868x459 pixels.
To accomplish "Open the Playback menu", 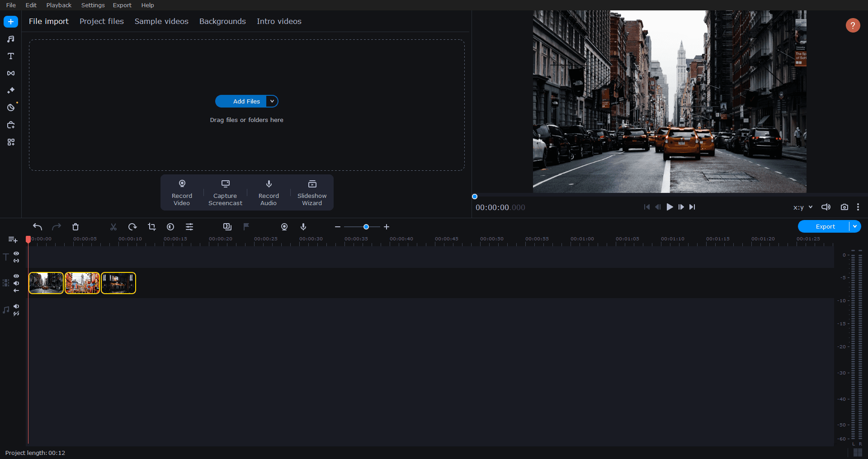I will 59,5.
